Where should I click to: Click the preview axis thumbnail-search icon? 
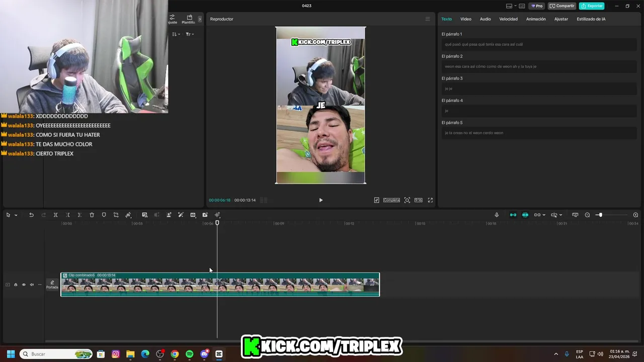(x=575, y=215)
